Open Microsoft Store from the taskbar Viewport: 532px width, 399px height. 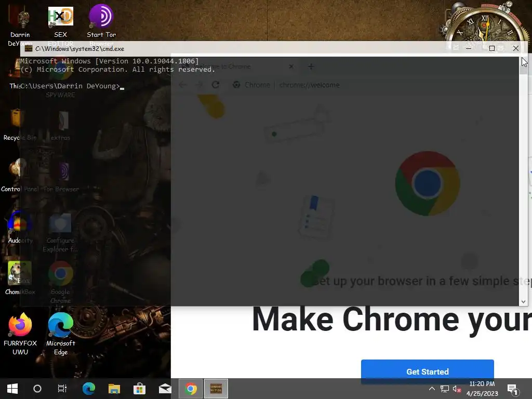point(139,389)
